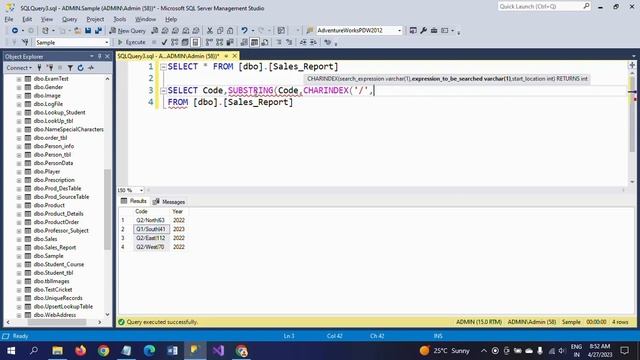Click the Comment selected lines icon
The width and height of the screenshot is (640, 360).
pos(279,42)
